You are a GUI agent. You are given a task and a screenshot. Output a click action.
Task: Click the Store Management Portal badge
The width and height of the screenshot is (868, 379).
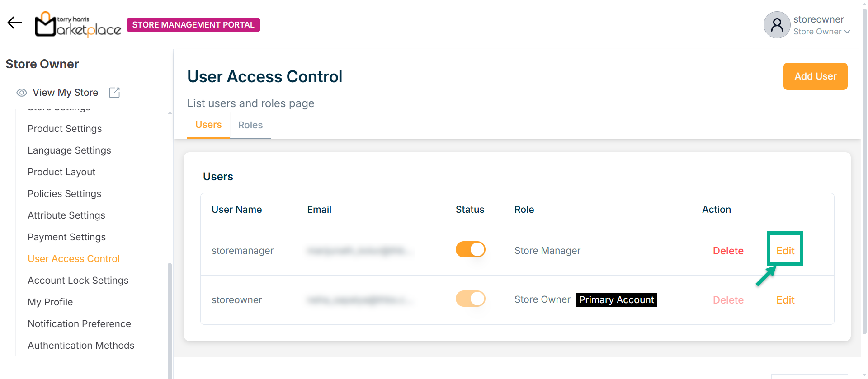[x=193, y=25]
